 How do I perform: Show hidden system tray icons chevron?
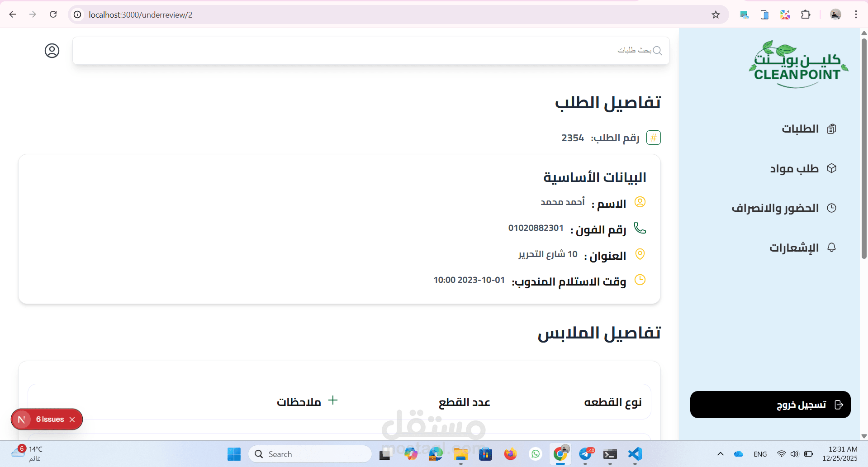tap(721, 454)
